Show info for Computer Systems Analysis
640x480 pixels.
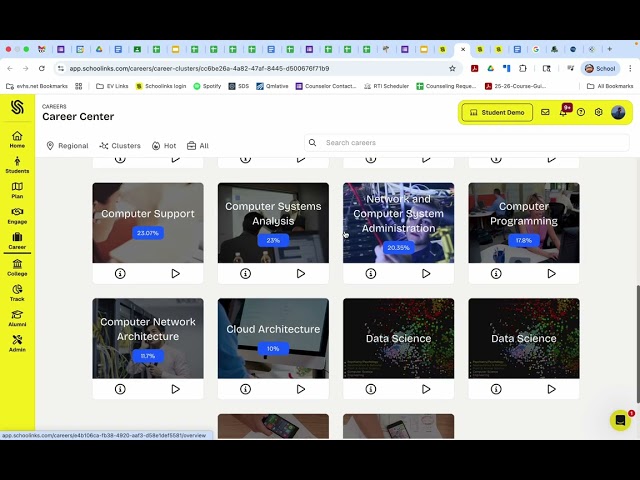245,273
